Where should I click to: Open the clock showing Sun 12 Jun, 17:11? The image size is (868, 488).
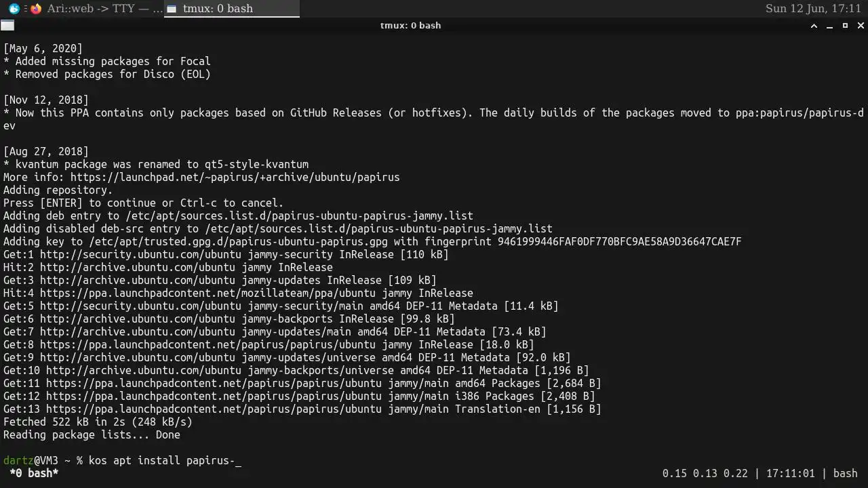[x=813, y=9]
